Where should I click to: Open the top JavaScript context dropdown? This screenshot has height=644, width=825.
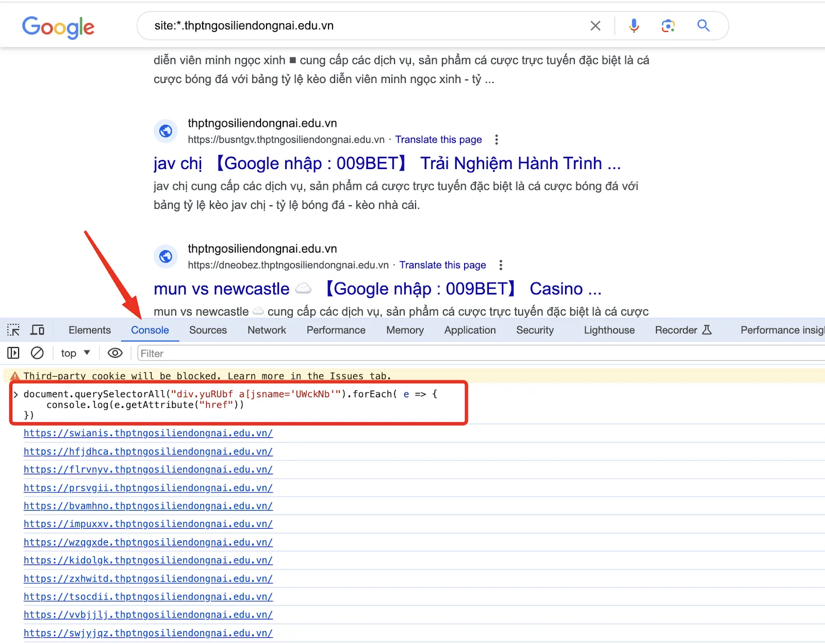[75, 353]
